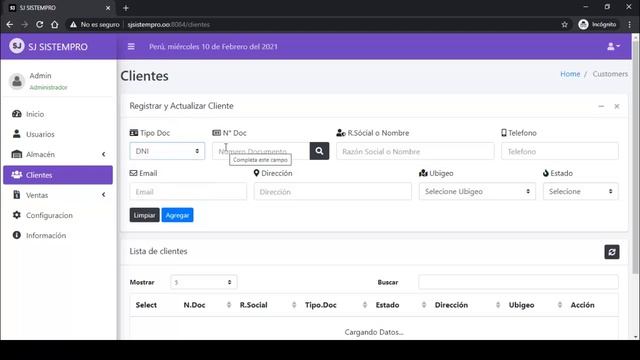
Task: Focus the Dirección input field
Action: click(333, 191)
